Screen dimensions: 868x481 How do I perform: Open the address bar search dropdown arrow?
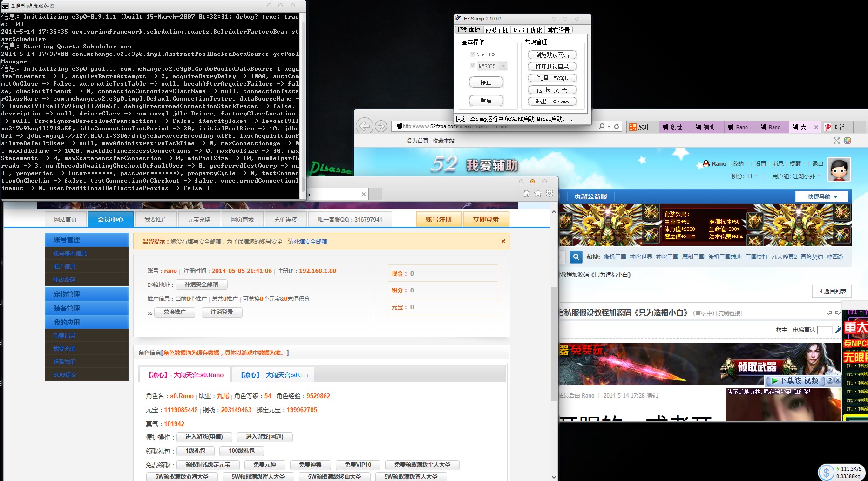(609, 127)
